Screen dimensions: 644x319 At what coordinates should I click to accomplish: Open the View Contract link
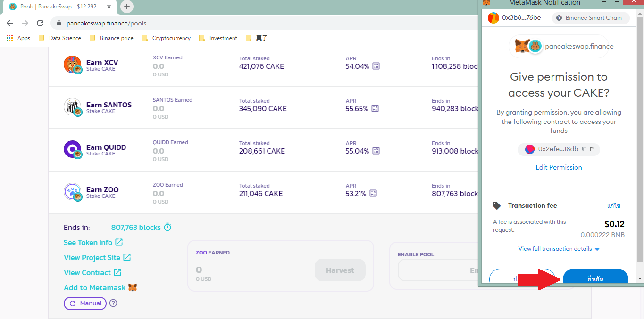[x=92, y=273]
